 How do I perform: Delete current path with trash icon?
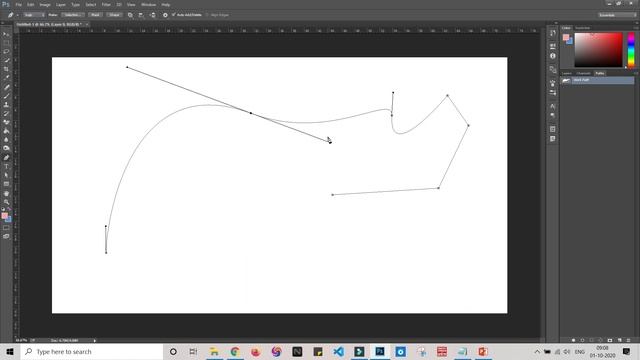pyautogui.click(x=629, y=340)
